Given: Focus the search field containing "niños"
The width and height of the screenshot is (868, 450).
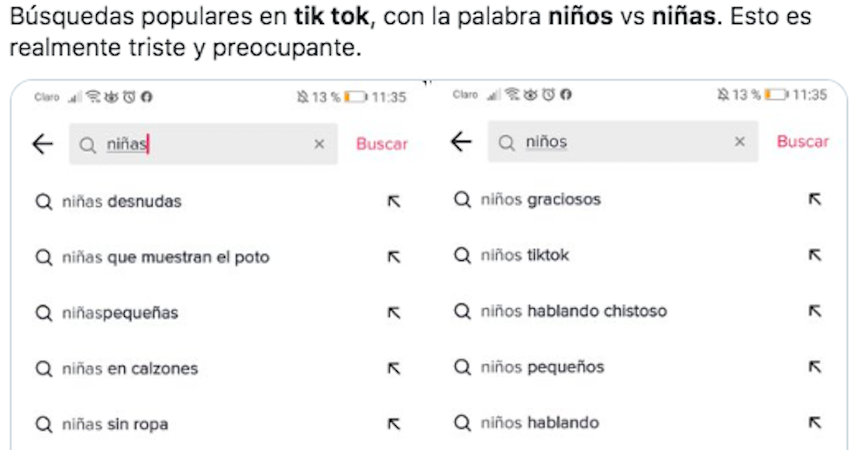Looking at the screenshot, I should pos(620,142).
